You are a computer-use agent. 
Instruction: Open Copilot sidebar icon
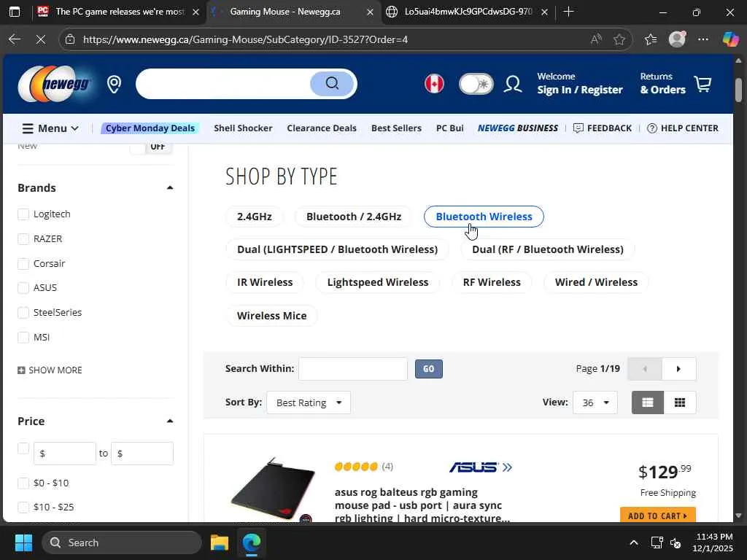coord(730,39)
